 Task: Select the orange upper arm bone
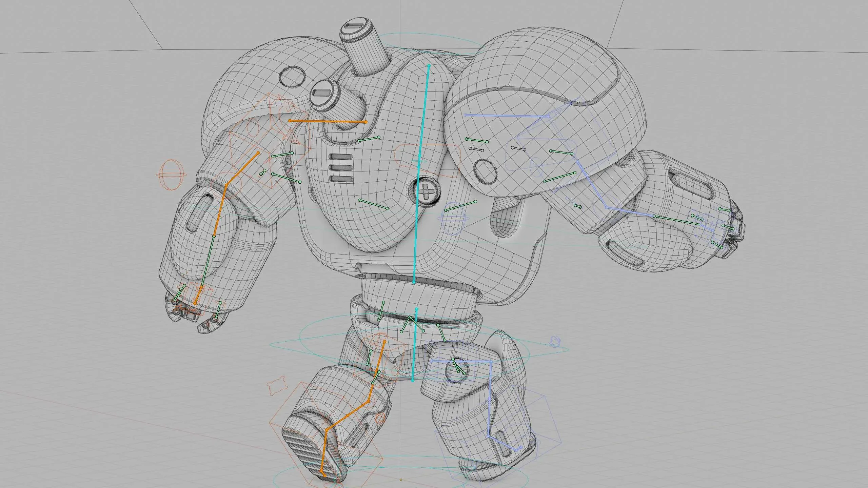point(242,169)
